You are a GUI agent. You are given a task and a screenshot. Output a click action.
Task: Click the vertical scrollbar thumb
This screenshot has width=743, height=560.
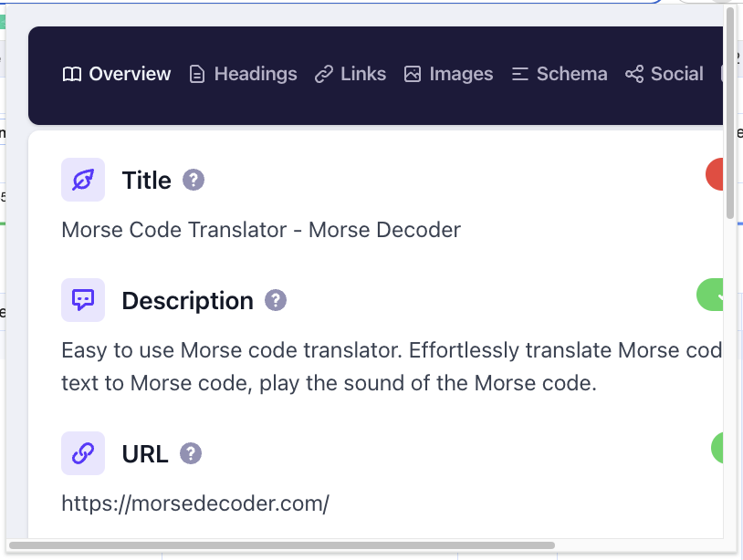tap(730, 109)
